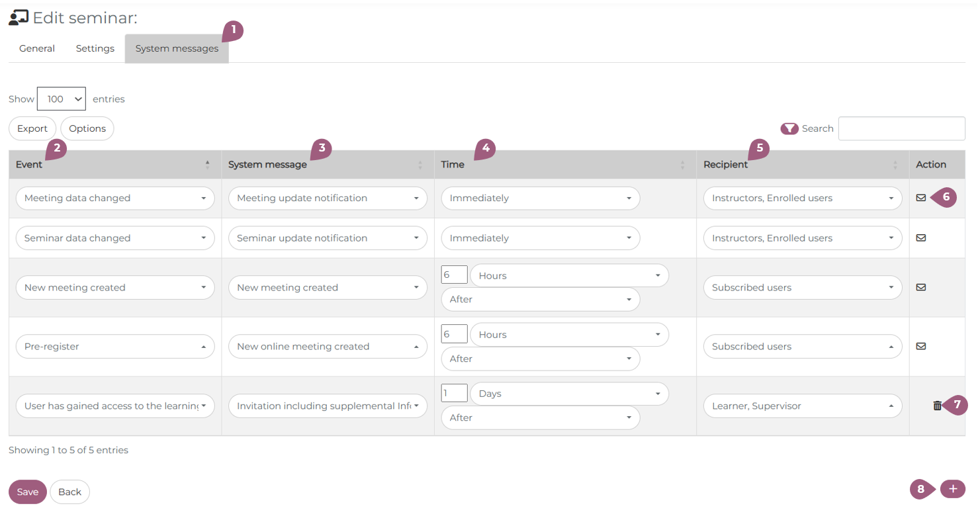Image resolution: width=980 pixels, height=522 pixels.
Task: Click into the Search input field
Action: pos(901,129)
